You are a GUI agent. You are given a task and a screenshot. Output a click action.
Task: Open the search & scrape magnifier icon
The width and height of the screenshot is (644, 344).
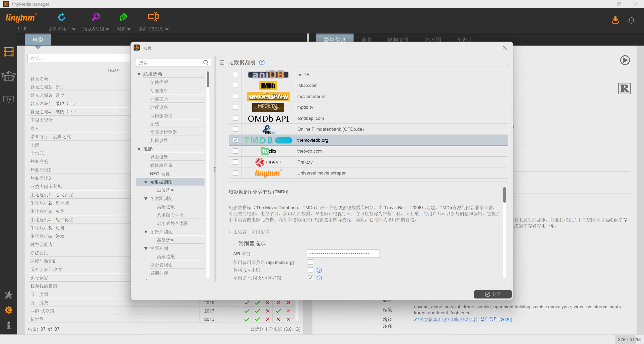(x=96, y=17)
